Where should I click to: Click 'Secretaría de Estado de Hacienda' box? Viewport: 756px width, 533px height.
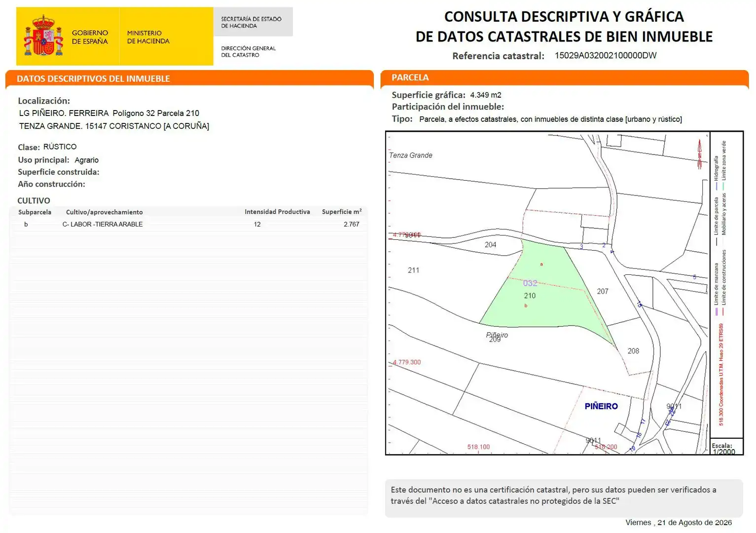point(253,22)
